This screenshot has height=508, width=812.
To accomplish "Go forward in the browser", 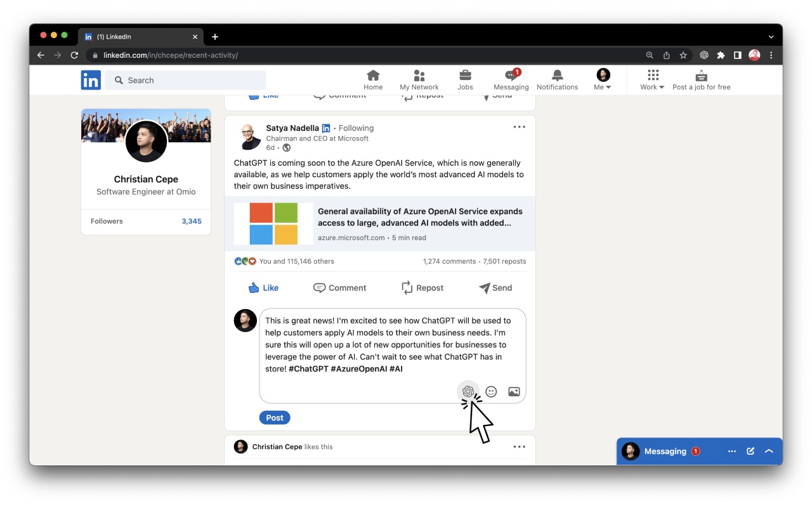I will click(x=58, y=55).
